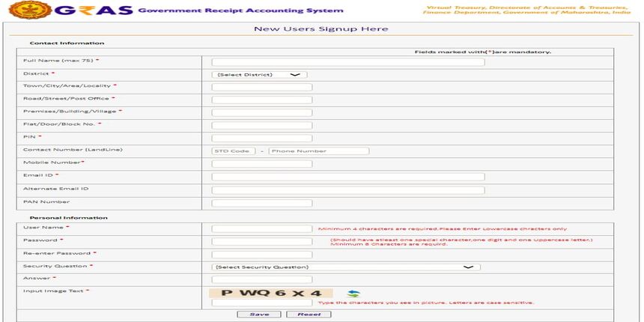Focus the STD Code field
Viewport: 644px width, 322px height.
(234, 151)
